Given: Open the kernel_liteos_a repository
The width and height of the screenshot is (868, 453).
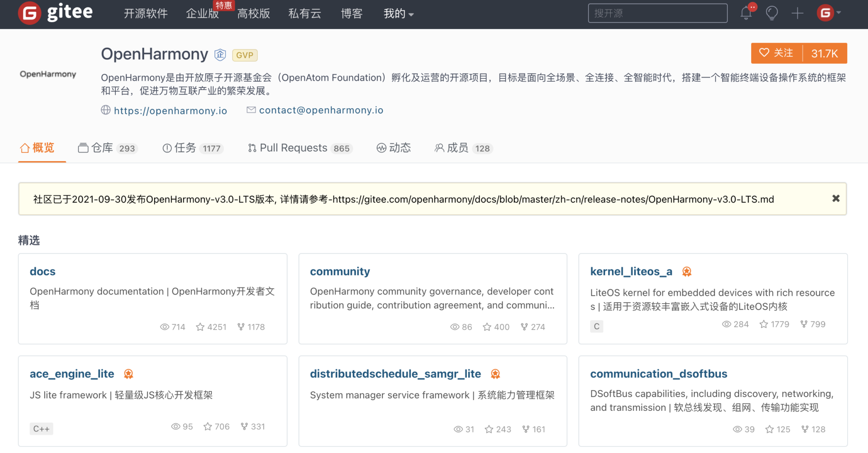Looking at the screenshot, I should (x=631, y=271).
